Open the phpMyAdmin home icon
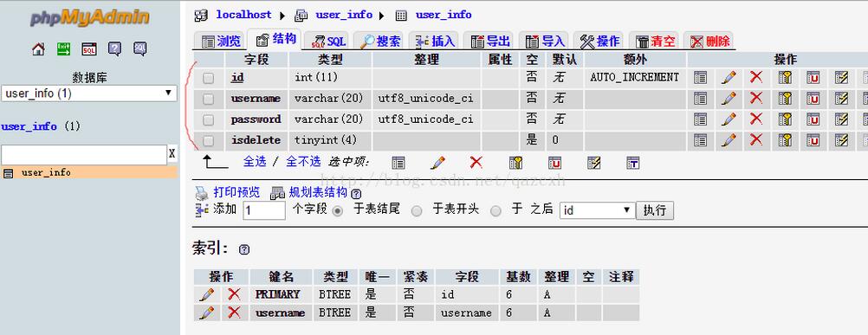Screen dimensions: 868x335 [x=38, y=49]
